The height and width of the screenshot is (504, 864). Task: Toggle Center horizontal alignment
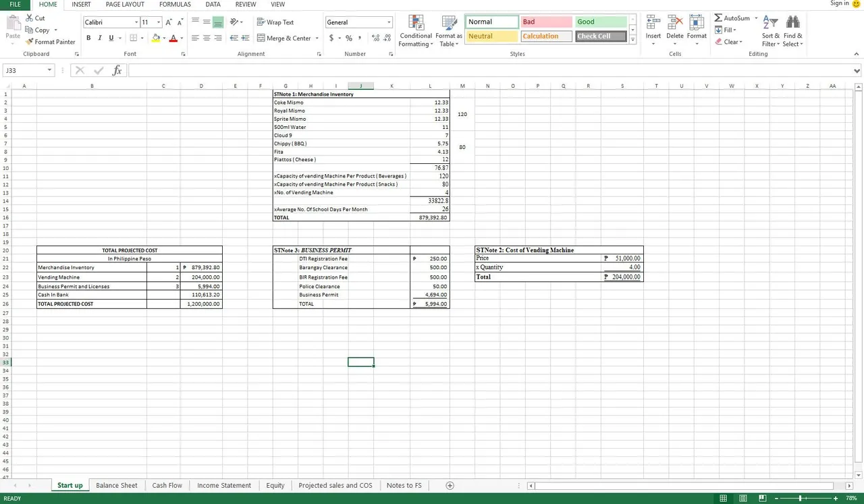(x=207, y=38)
